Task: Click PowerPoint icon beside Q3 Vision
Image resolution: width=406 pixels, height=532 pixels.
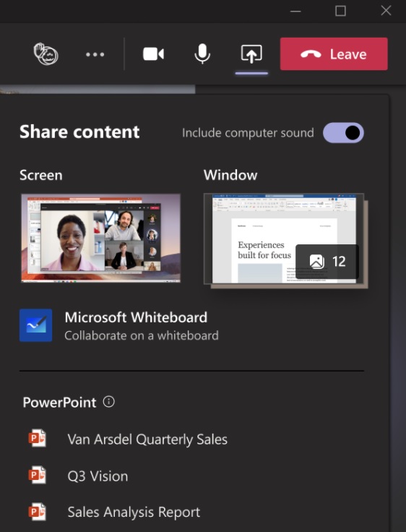Action: point(38,475)
